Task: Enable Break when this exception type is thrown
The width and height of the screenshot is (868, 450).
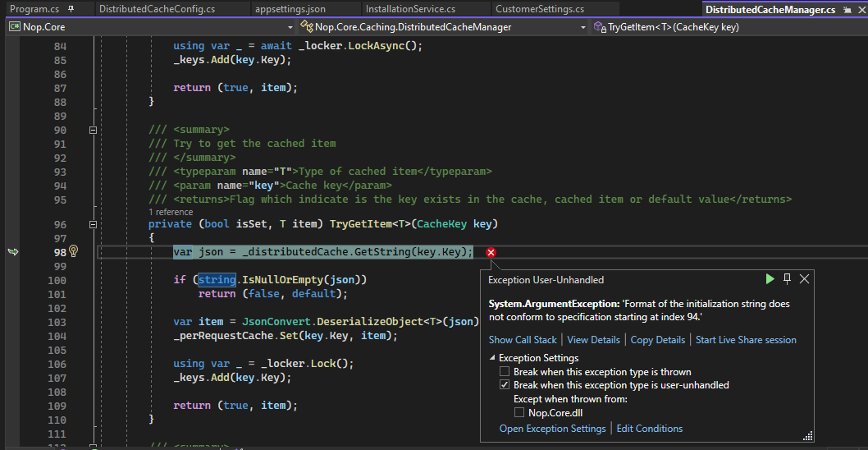Action: (505, 372)
